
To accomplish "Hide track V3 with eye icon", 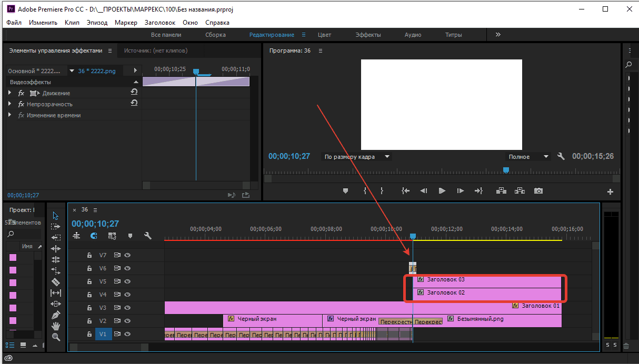I will click(x=127, y=308).
